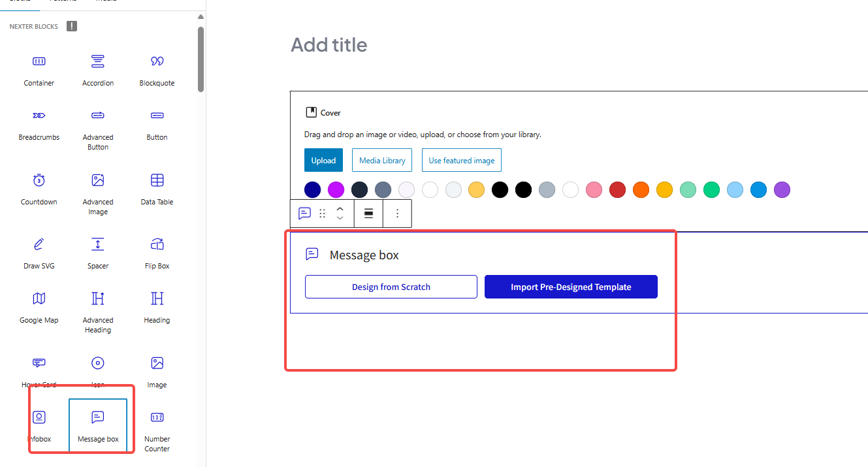Click the Upload button in Cover block
Screen dimensions: 868x467
[323, 160]
